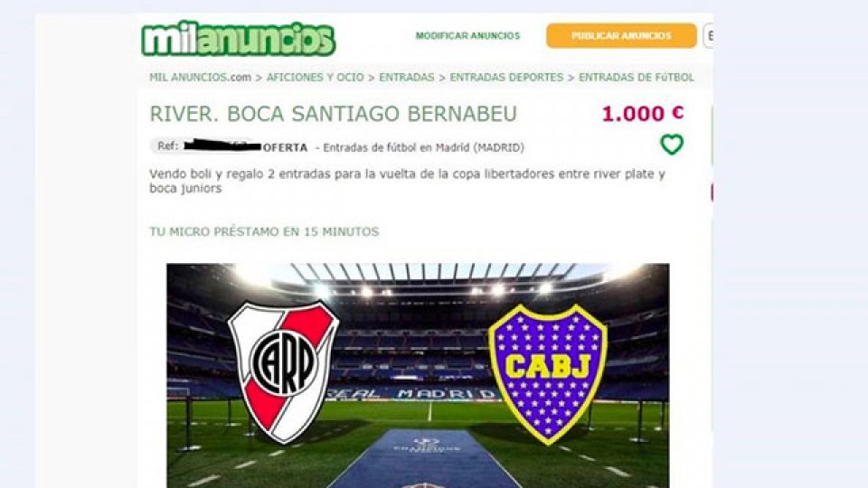Open the MODIFICAR ANUNCIOS link
This screenshot has height=488, width=868.
click(x=467, y=36)
